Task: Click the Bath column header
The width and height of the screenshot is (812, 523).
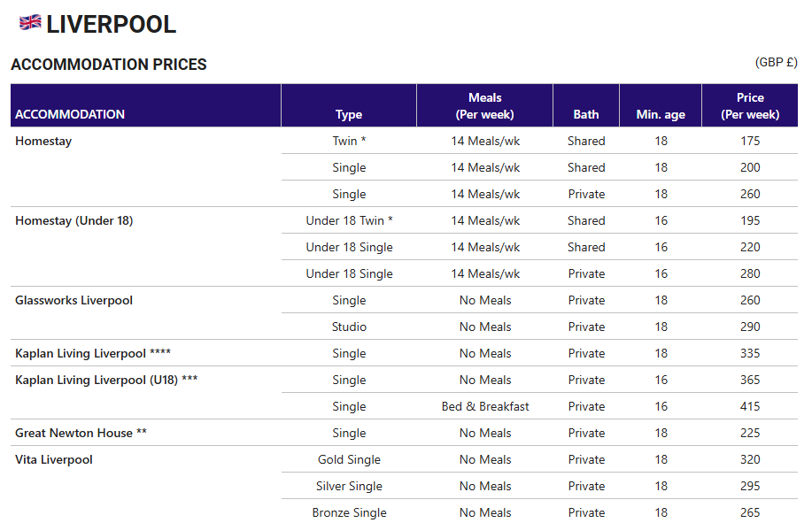Action: coord(585,114)
